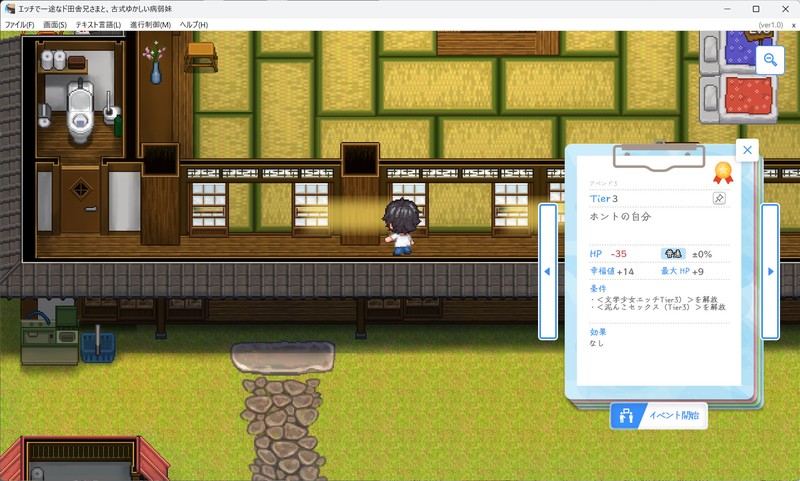Go to previous event card with left arrow
The image size is (800, 481).
pos(547,271)
